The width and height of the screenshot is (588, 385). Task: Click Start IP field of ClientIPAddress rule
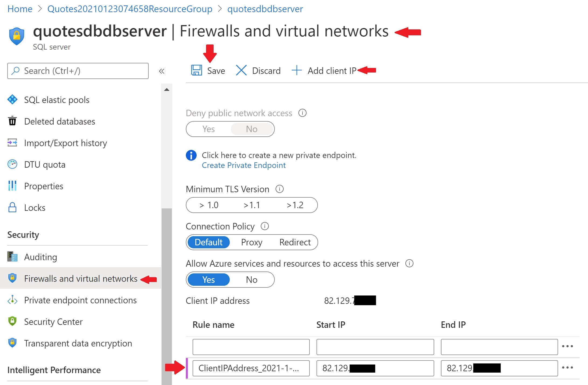pyautogui.click(x=375, y=368)
